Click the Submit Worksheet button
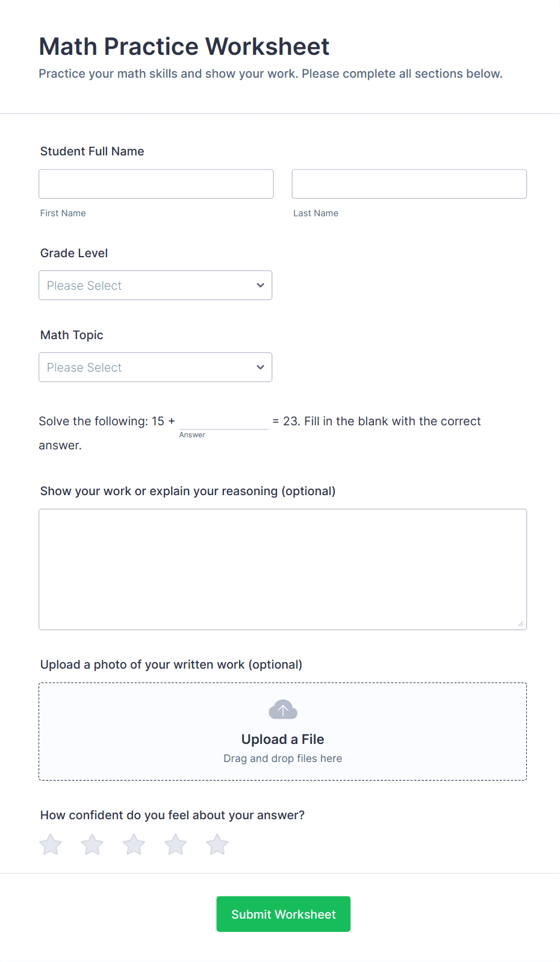The height and width of the screenshot is (962, 560). coord(282,914)
